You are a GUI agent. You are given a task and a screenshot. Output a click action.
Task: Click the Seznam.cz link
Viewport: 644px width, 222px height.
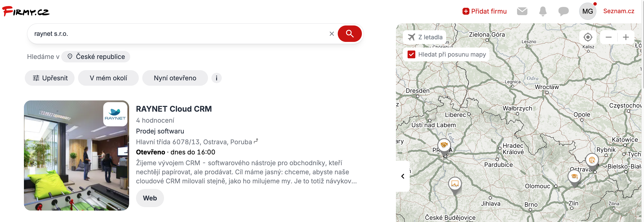click(x=619, y=11)
